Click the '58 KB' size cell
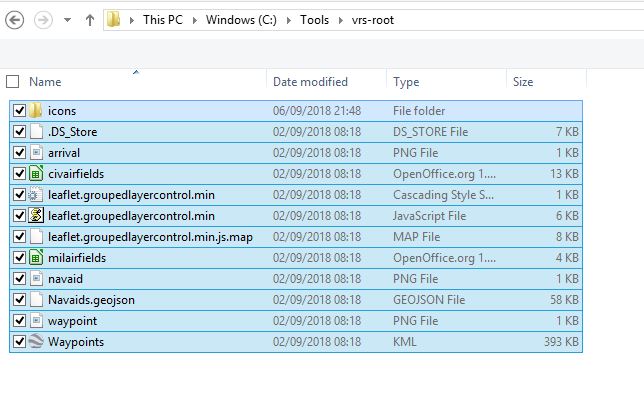This screenshot has width=644, height=396. [x=564, y=300]
